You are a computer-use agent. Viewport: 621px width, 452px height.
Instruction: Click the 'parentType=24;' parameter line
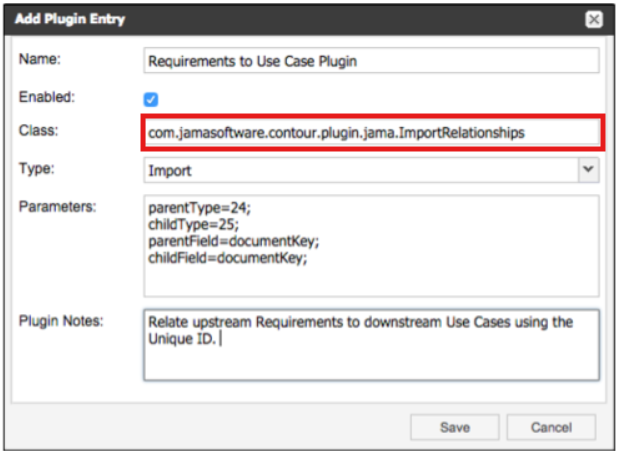coord(200,208)
